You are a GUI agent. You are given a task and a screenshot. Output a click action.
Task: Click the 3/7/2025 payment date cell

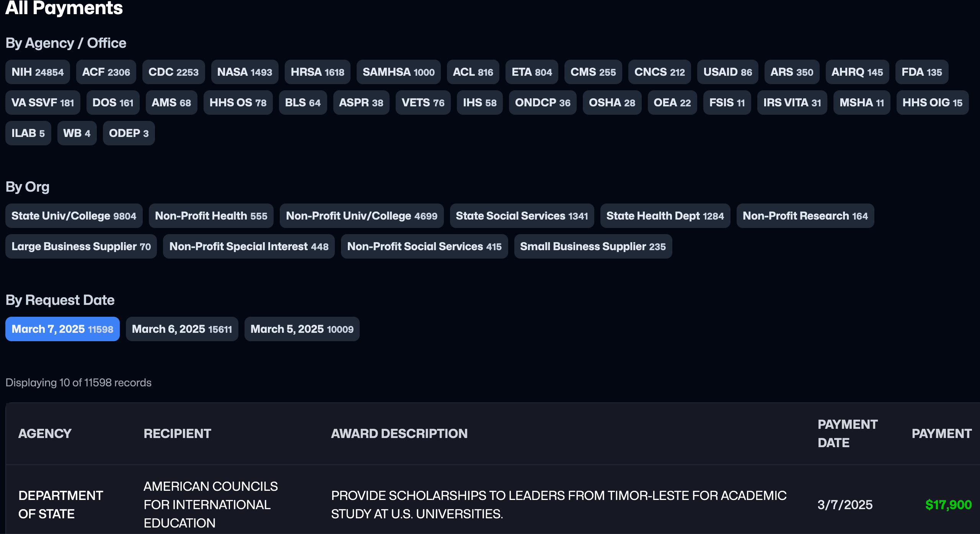point(845,505)
